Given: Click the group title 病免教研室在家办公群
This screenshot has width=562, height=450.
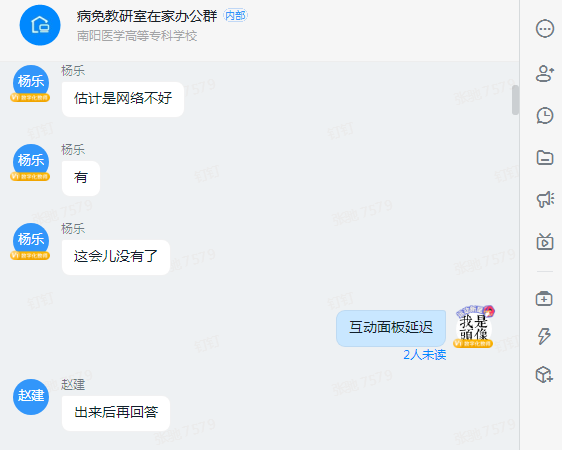Looking at the screenshot, I should click(147, 16).
